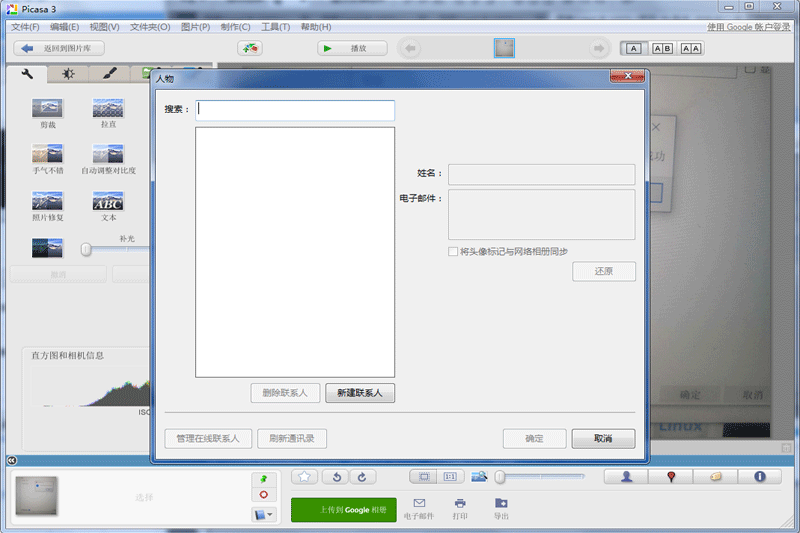Image resolution: width=800 pixels, height=533 pixels.
Task: Select the Straighten (拉直) tool icon
Action: (x=108, y=108)
